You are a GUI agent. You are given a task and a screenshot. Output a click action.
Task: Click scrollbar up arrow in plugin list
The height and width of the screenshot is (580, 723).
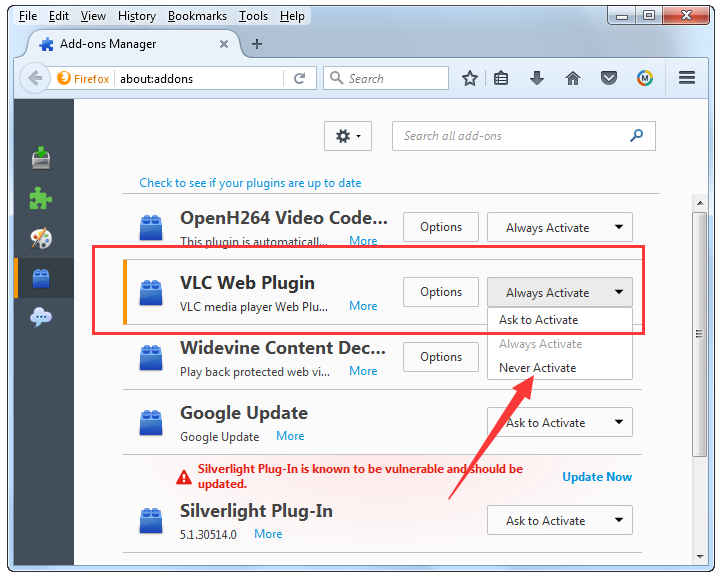(700, 203)
